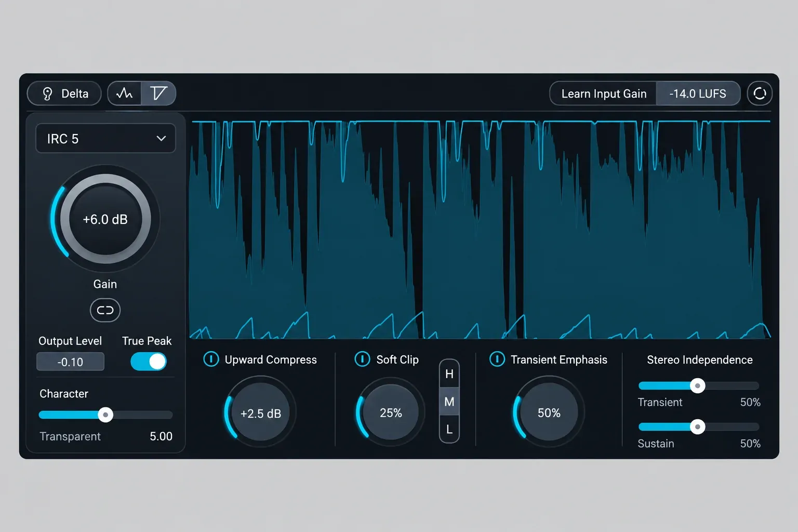
Task: Turn off the True Peak switch
Action: point(149,362)
